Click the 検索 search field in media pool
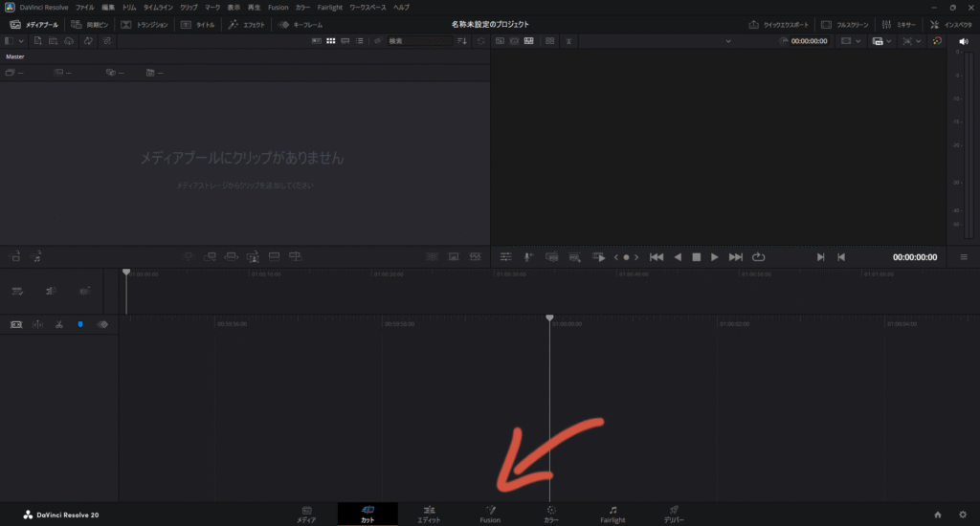Screen dimensions: 980x526 (x=418, y=41)
